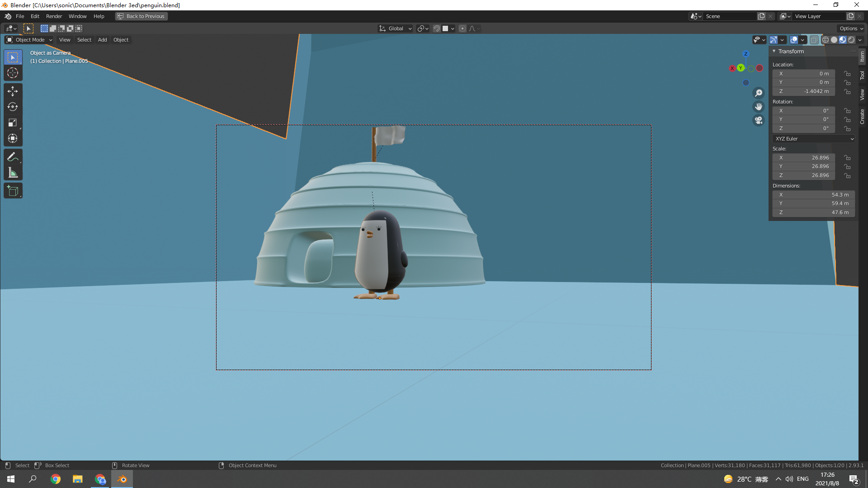Open the Object Mode dropdown
This screenshot has width=868, height=488.
[29, 40]
